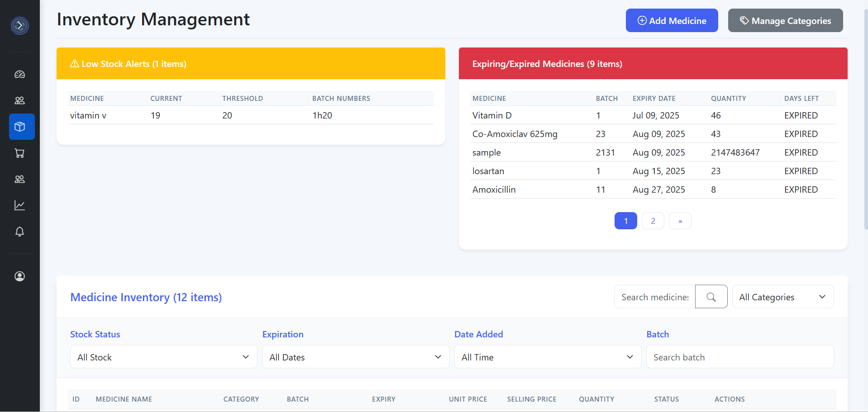
Task: Click the Search medicines input field
Action: coord(654,297)
